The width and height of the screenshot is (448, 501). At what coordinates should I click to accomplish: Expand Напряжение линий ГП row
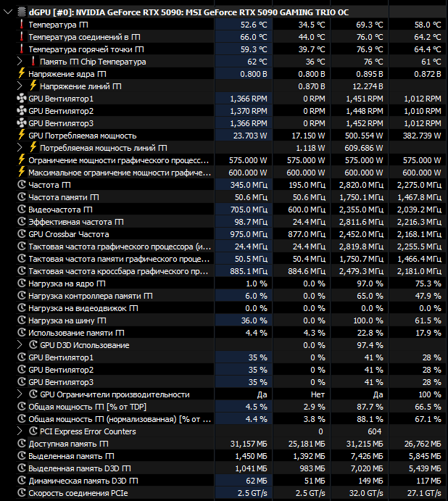pyautogui.click(x=20, y=86)
